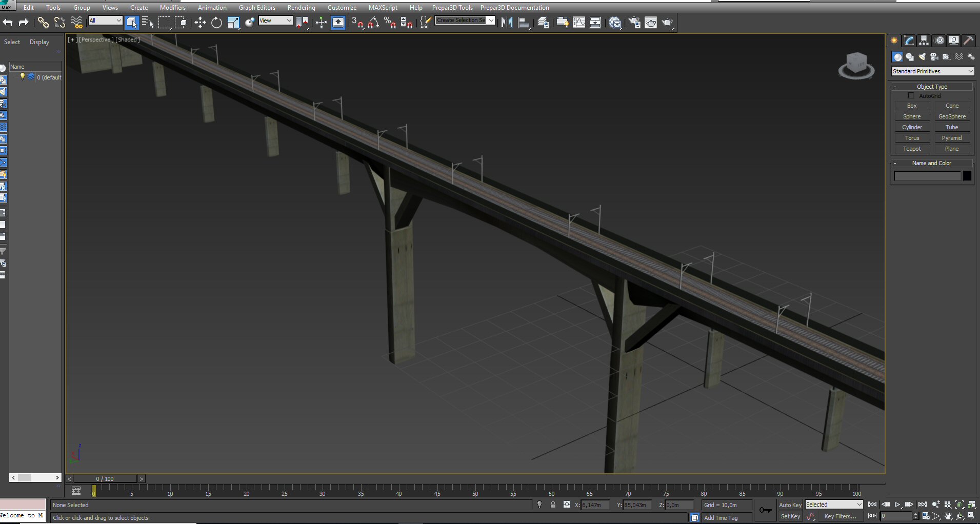The height and width of the screenshot is (524, 980).
Task: Select the Lights category icon
Action: pos(922,57)
